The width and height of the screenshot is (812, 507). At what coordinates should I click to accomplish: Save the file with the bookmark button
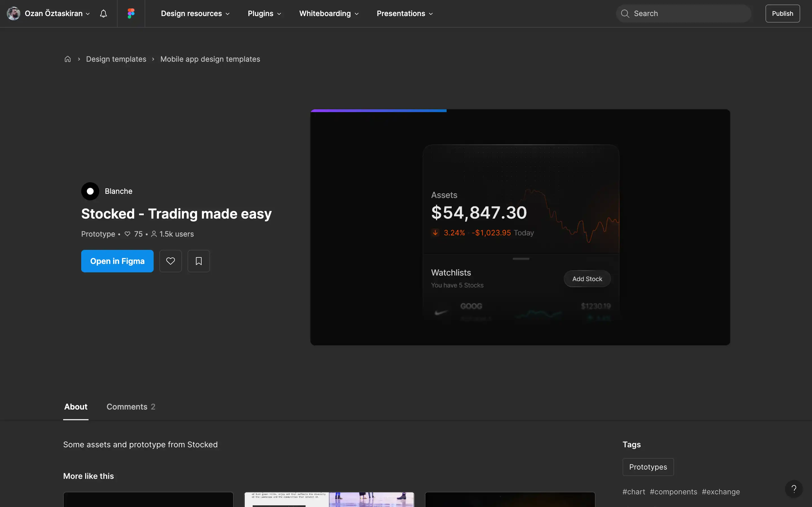[x=199, y=261]
